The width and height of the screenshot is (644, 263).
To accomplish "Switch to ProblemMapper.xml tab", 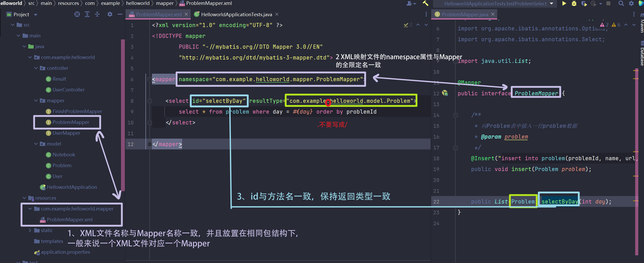I will click(x=159, y=14).
